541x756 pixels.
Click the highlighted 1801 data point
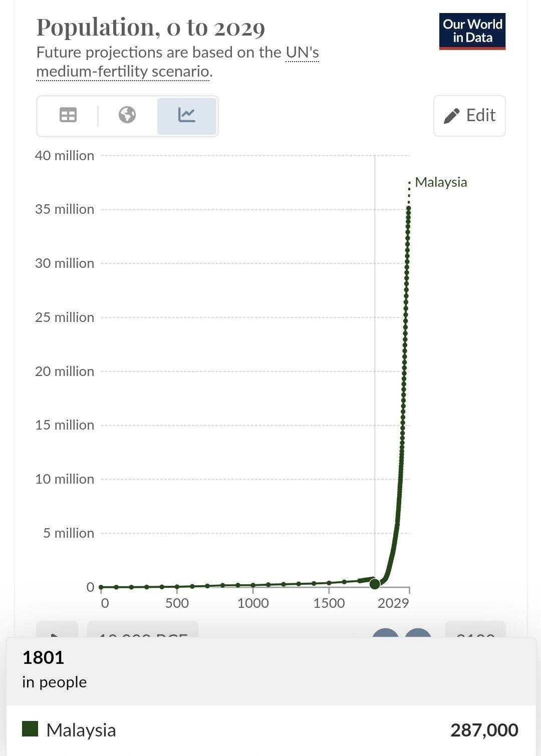click(375, 584)
